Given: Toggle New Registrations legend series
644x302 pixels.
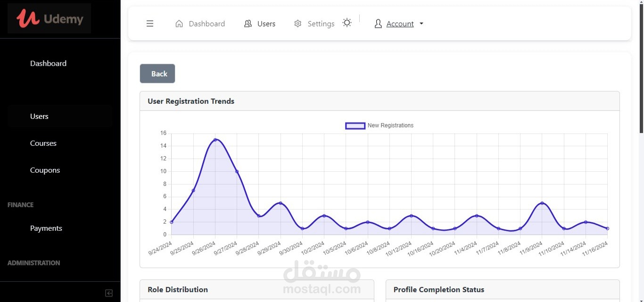Looking at the screenshot, I should pyautogui.click(x=355, y=126).
